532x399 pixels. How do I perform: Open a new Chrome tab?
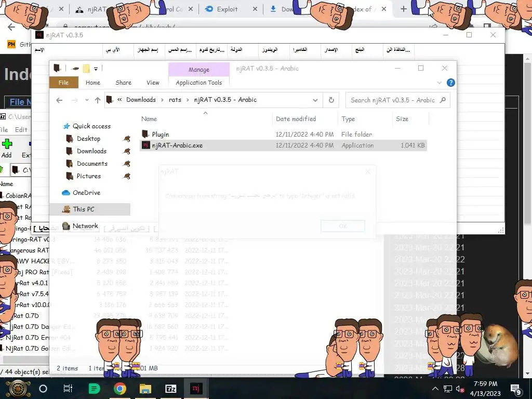[x=403, y=9]
